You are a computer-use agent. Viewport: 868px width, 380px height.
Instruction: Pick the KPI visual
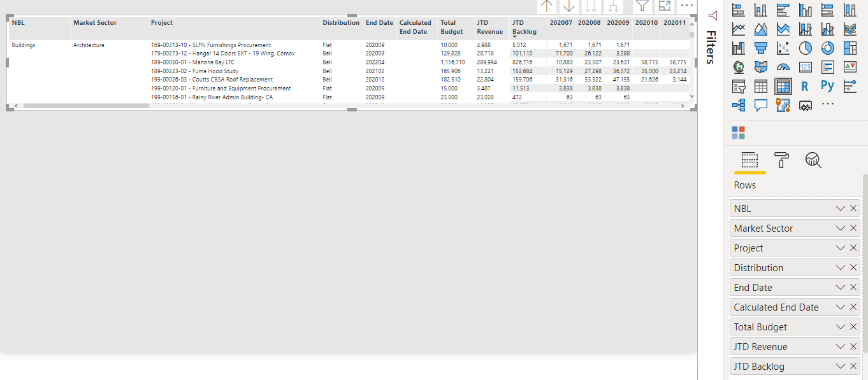pyautogui.click(x=850, y=67)
